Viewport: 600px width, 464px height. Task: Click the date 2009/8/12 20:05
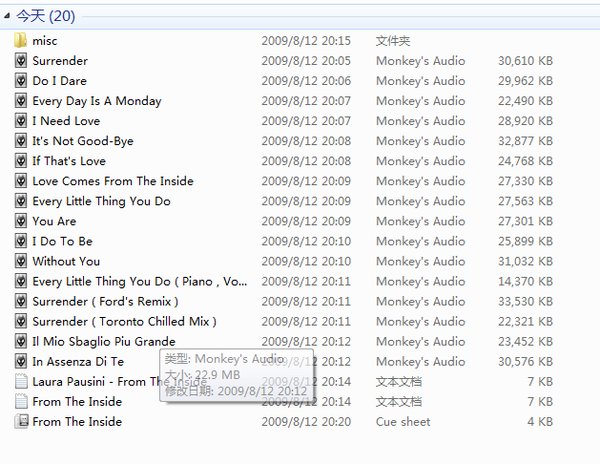coord(306,61)
